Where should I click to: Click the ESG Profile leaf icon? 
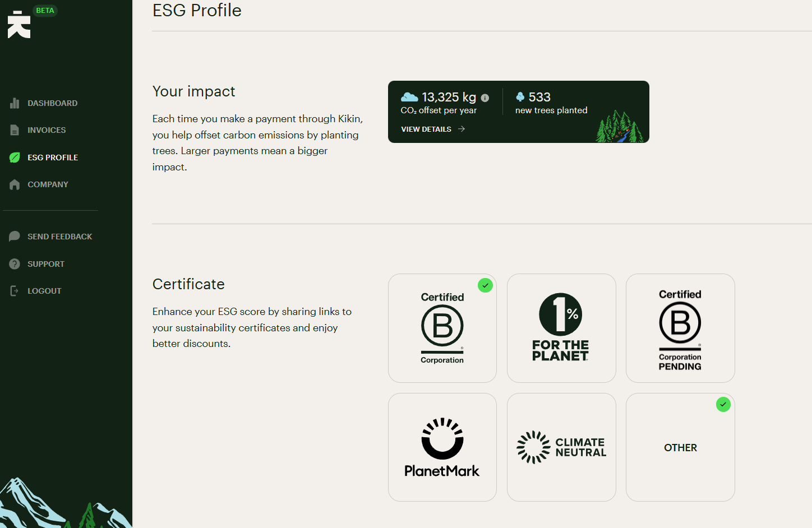pos(15,158)
